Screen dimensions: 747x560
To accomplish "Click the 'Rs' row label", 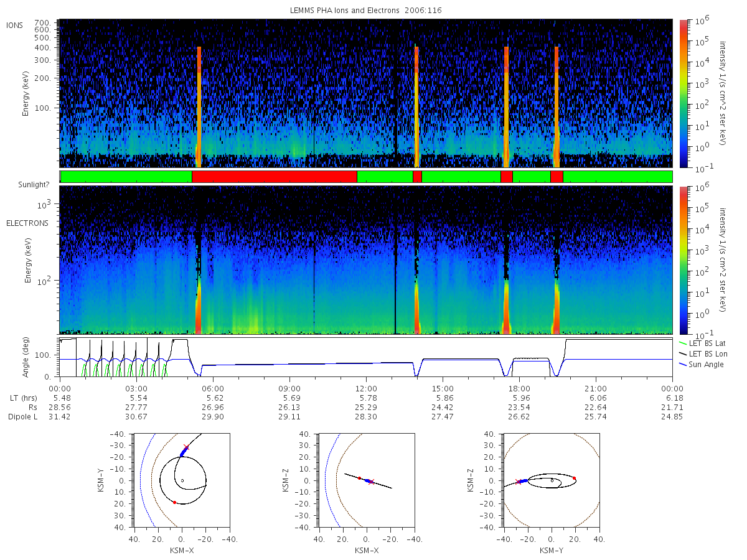I will coord(32,407).
